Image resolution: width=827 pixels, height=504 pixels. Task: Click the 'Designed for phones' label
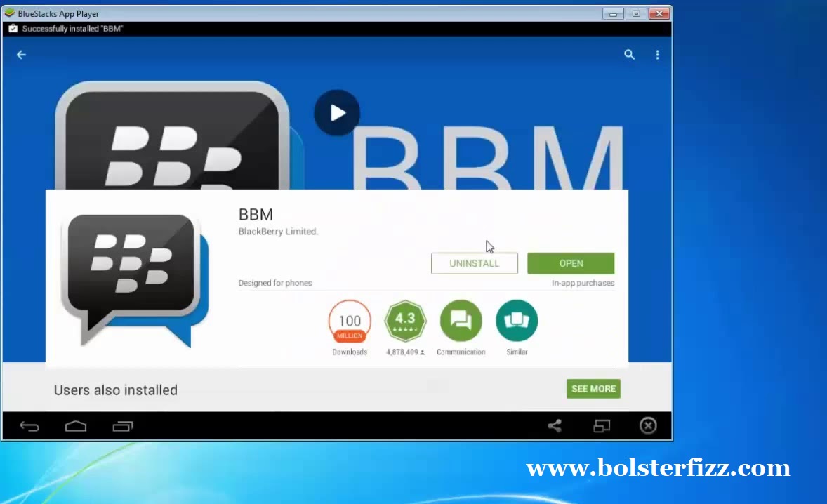click(x=274, y=283)
